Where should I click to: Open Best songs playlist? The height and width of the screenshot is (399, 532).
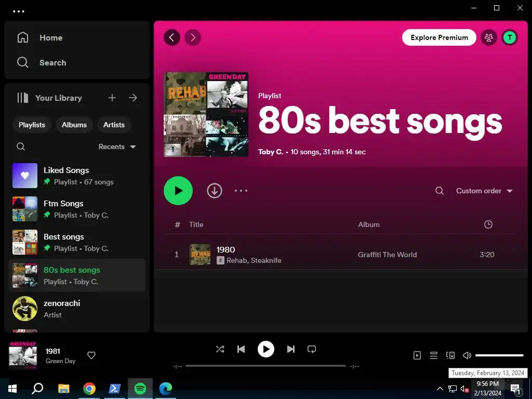[x=77, y=242]
